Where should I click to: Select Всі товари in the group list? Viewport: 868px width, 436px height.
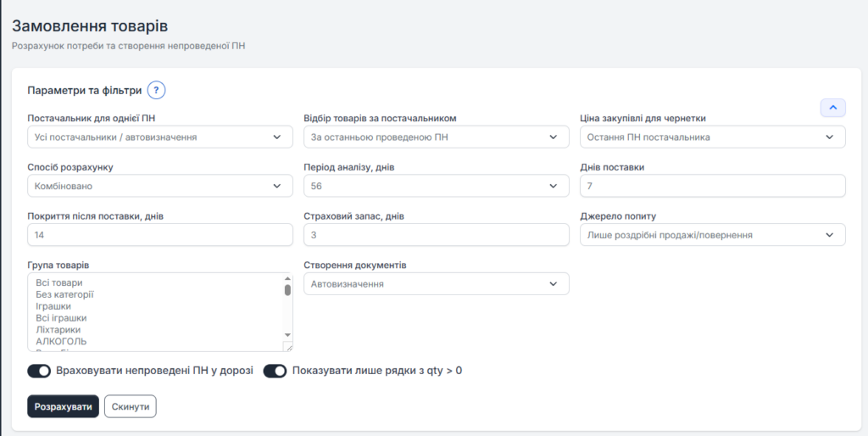click(59, 282)
